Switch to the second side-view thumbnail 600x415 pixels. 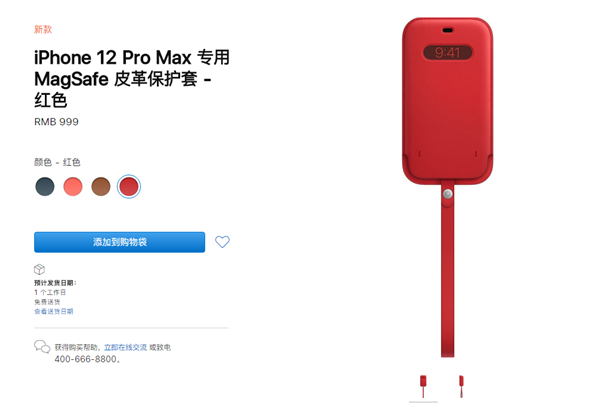461,387
